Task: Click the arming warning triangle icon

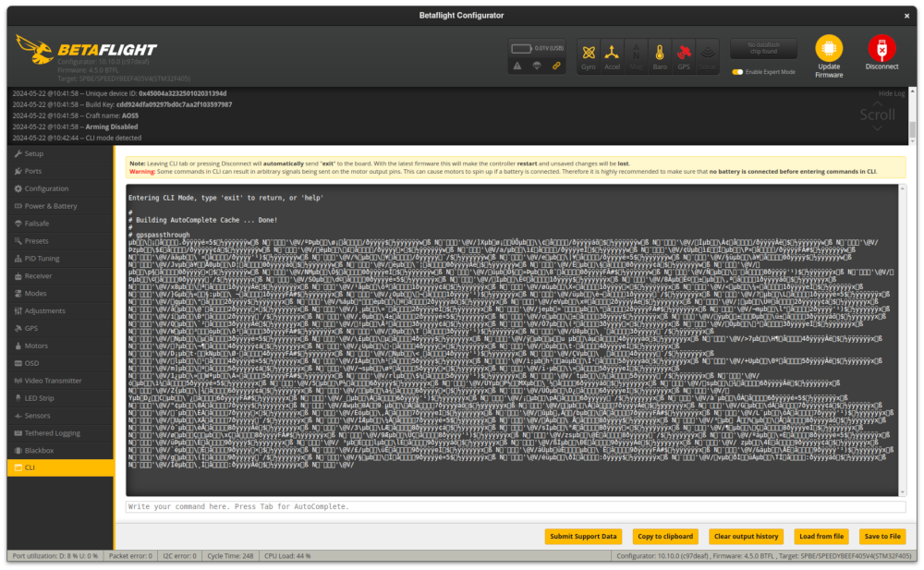Action: (x=517, y=66)
